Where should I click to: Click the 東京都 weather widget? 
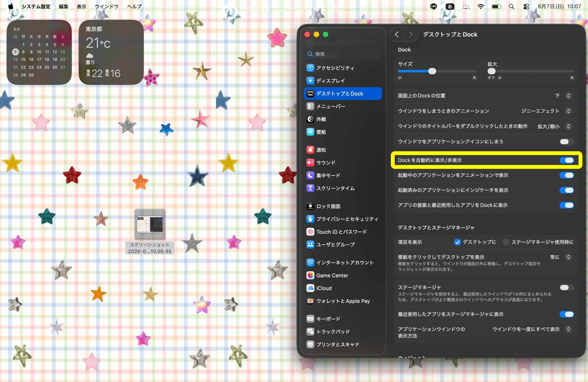pyautogui.click(x=111, y=52)
